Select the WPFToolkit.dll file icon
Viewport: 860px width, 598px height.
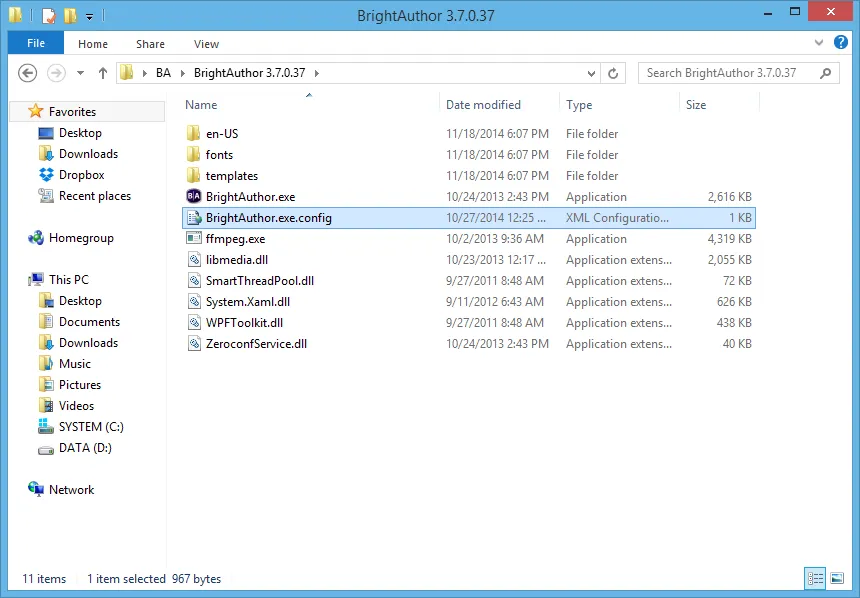point(194,323)
